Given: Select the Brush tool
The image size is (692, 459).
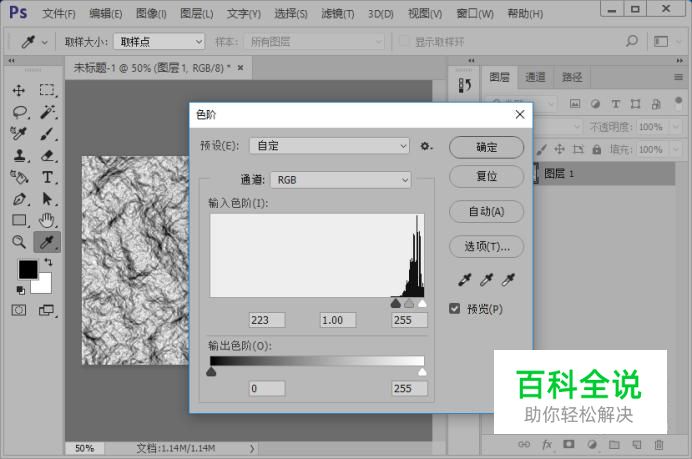Looking at the screenshot, I should [47, 134].
